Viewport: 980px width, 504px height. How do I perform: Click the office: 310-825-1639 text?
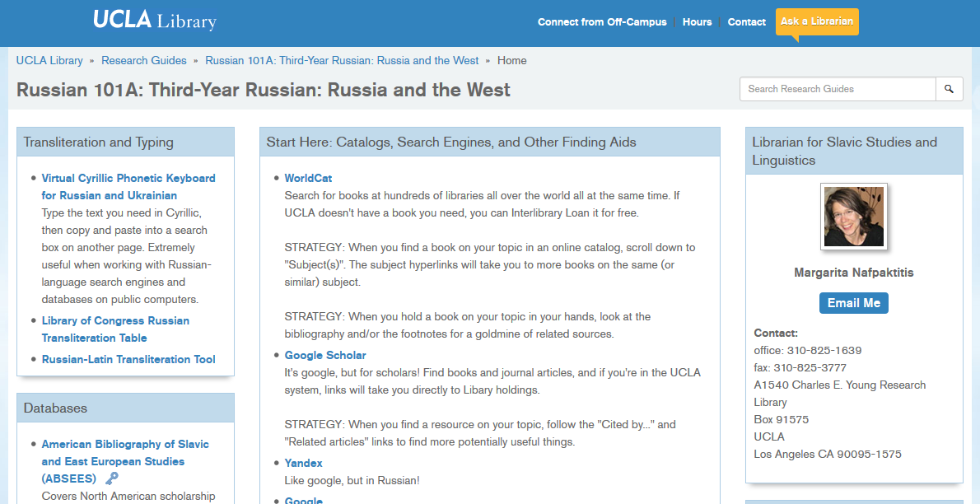click(x=808, y=350)
